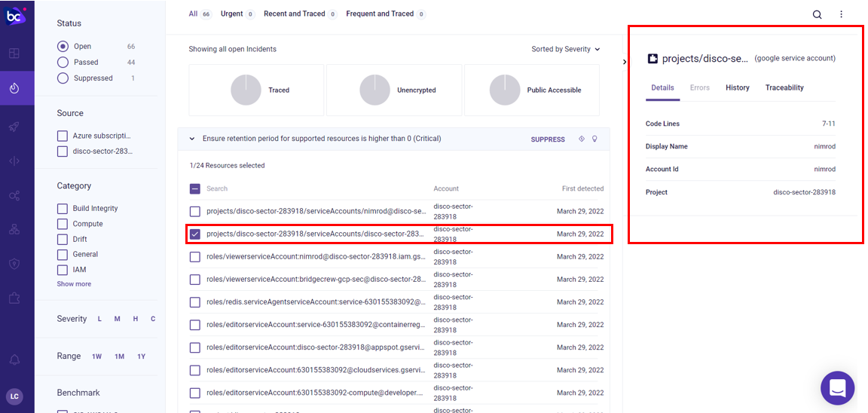
Task: Switch to the Urgent tab
Action: point(237,14)
